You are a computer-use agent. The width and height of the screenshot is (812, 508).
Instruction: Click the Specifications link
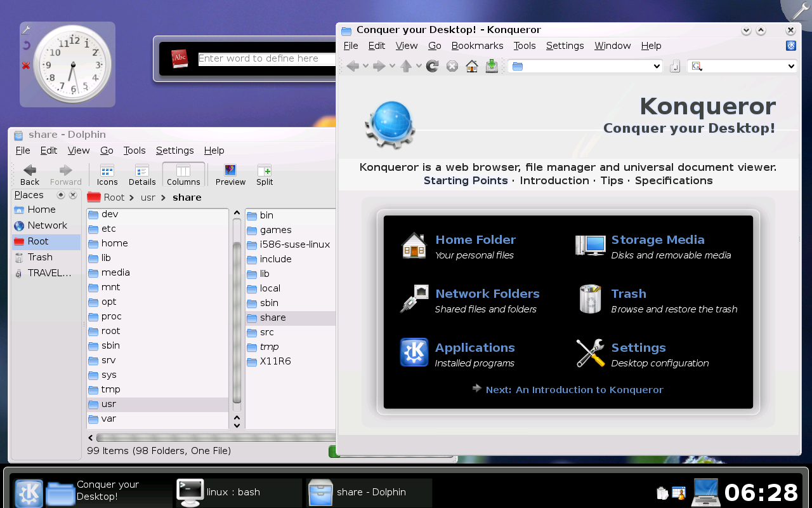click(x=674, y=180)
